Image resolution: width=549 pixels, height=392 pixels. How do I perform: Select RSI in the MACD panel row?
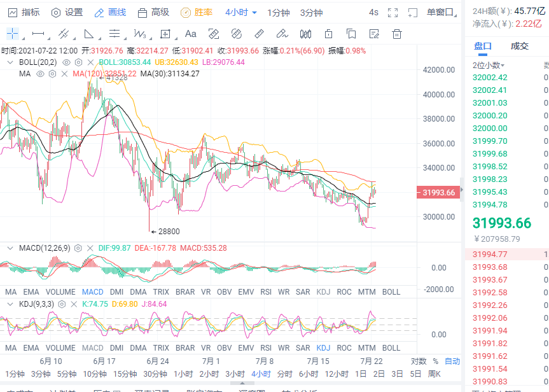coord(266,292)
